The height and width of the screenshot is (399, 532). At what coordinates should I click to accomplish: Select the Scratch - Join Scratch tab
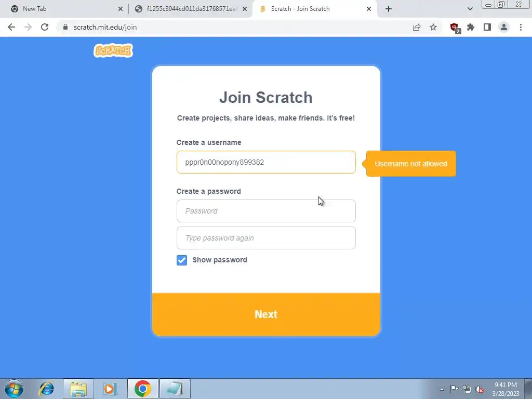[314, 9]
